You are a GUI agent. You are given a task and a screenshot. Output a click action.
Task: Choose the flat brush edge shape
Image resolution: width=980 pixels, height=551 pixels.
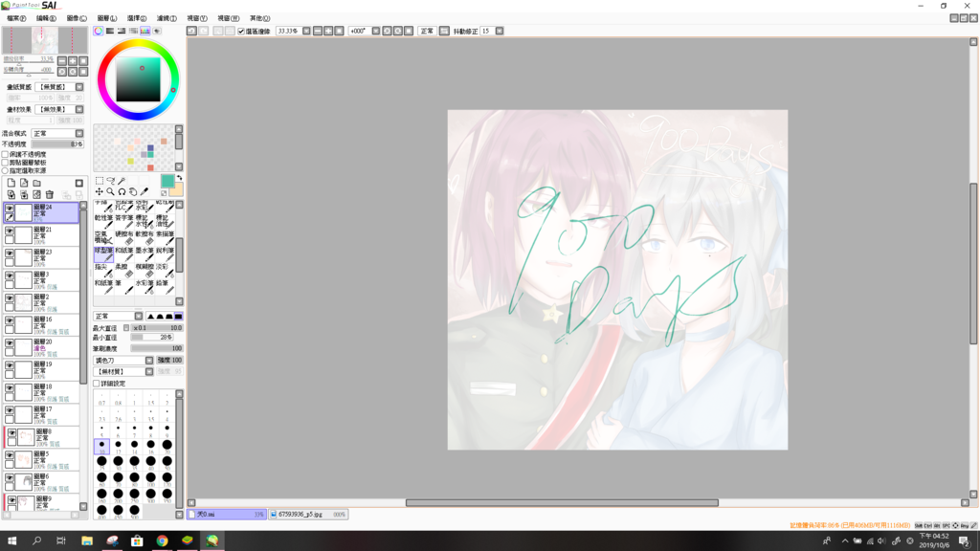pos(179,316)
